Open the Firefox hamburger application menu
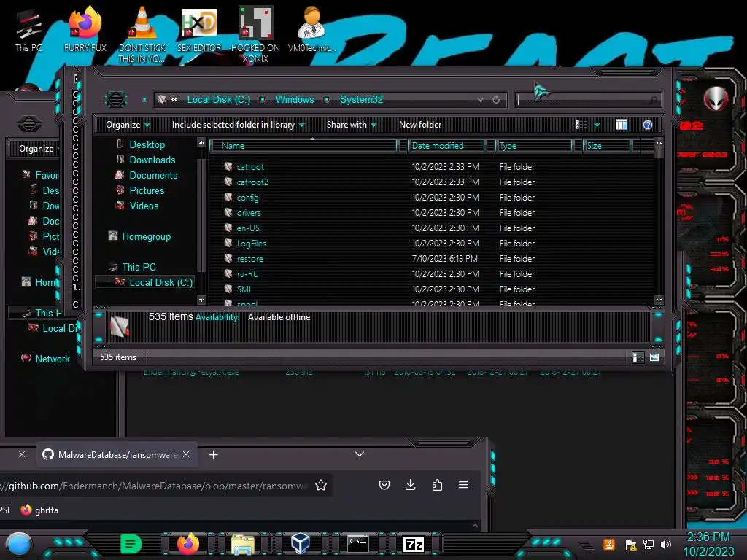747x560 pixels. click(463, 485)
